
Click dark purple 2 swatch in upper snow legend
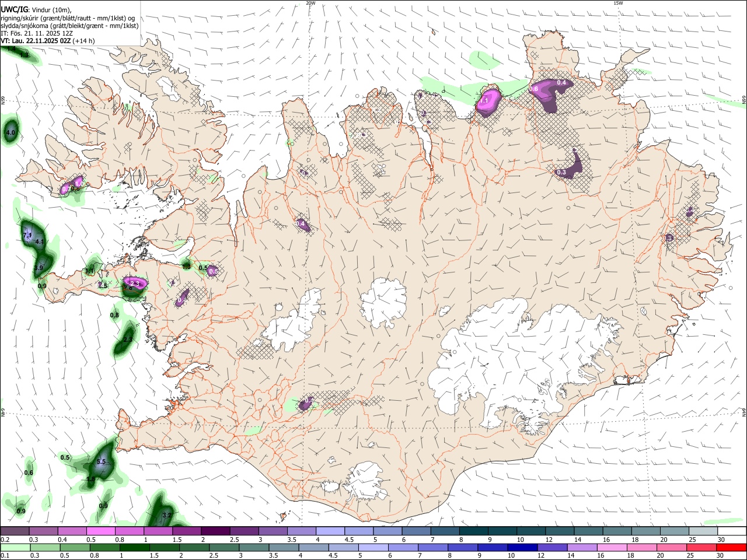click(215, 531)
